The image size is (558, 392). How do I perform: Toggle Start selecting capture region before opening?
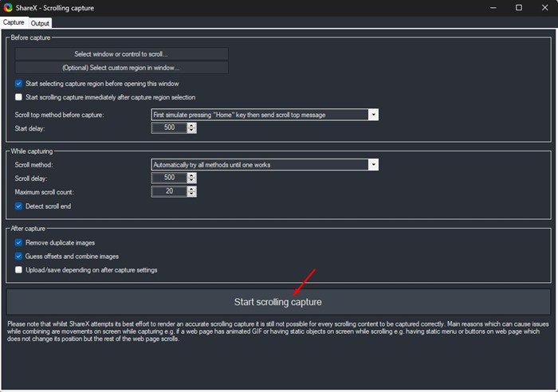19,83
